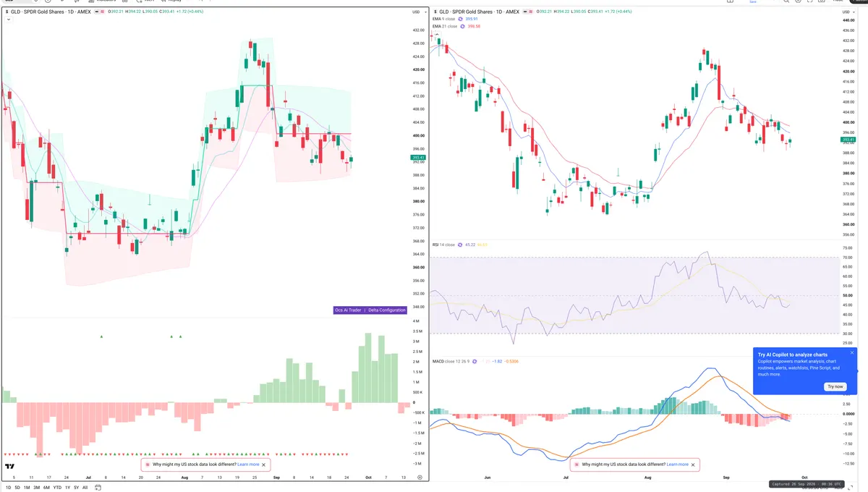Select the 6M time range

click(46, 488)
